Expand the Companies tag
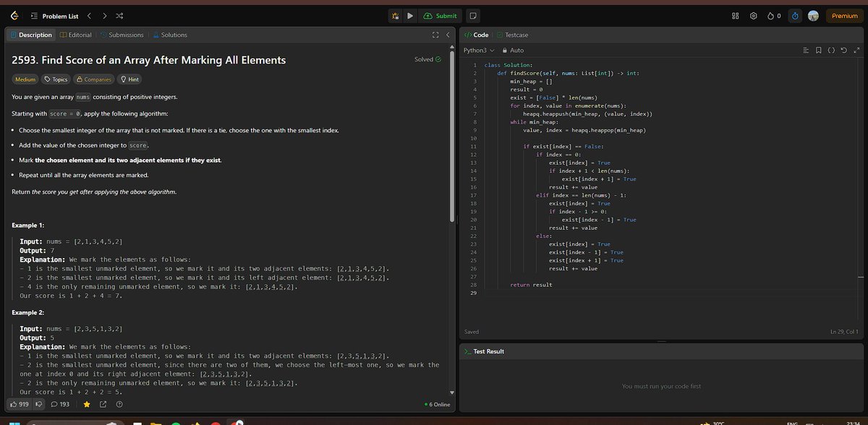The image size is (868, 425). 94,80
